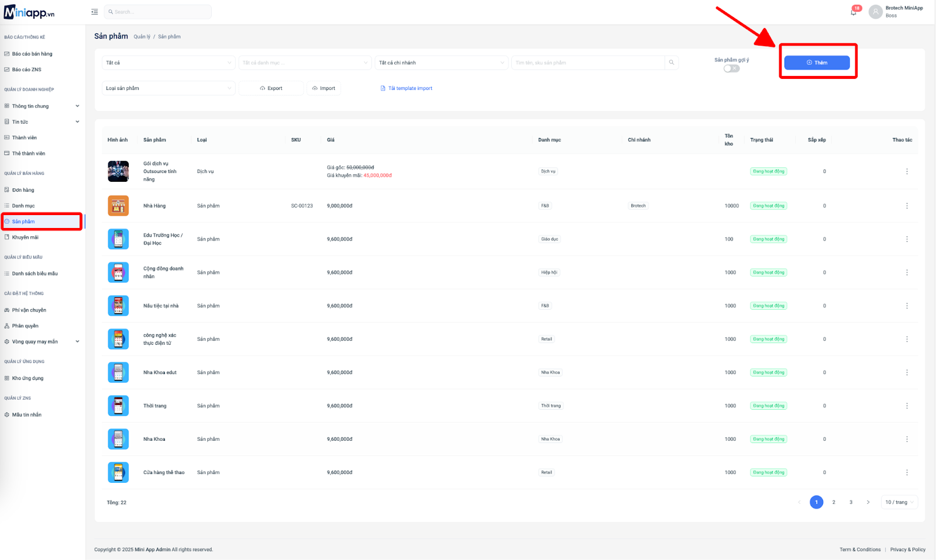Open actions menu for công nghệ xác thực row
Viewport: 936px width, 560px height.
pos(907,339)
